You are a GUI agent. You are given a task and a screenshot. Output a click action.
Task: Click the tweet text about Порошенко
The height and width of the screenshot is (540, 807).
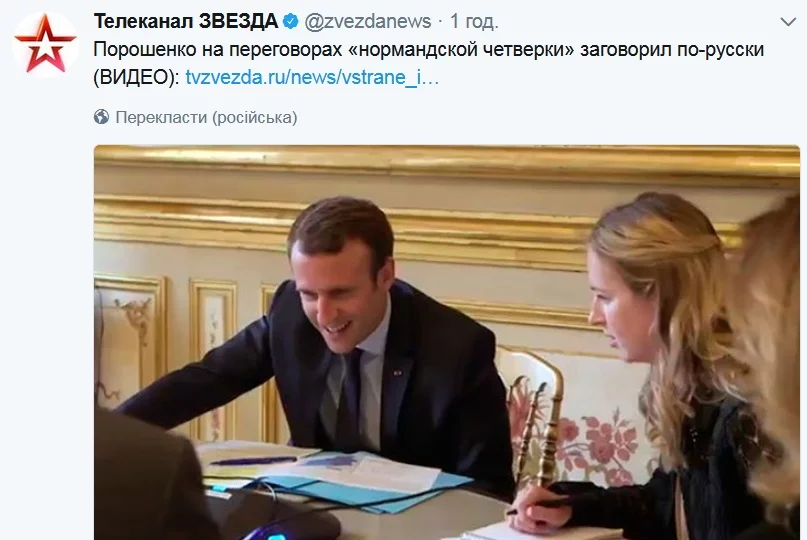click(428, 63)
